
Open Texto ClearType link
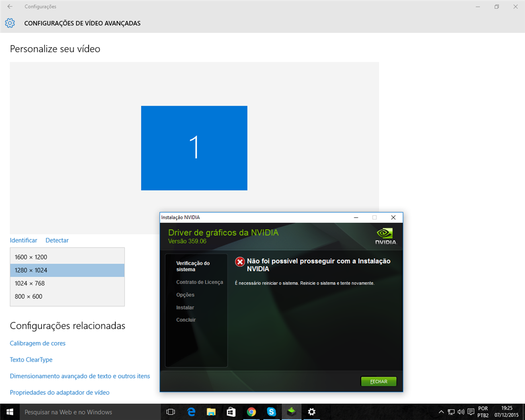click(x=31, y=359)
